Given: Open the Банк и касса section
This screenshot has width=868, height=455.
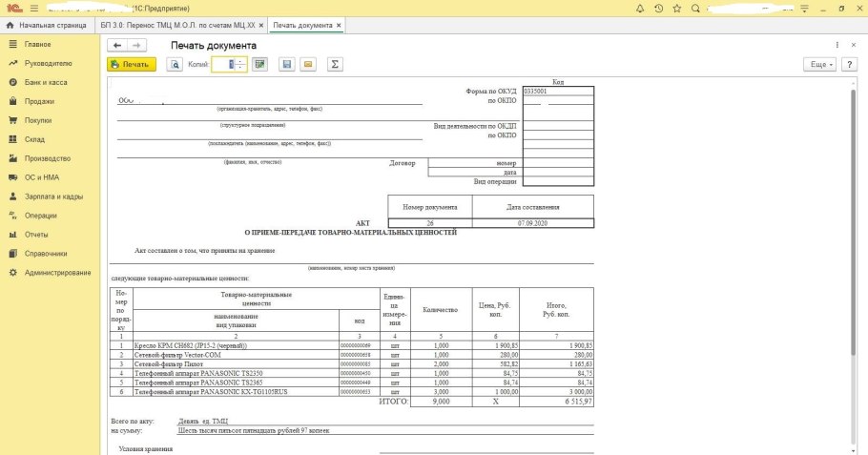Looking at the screenshot, I should (x=45, y=82).
